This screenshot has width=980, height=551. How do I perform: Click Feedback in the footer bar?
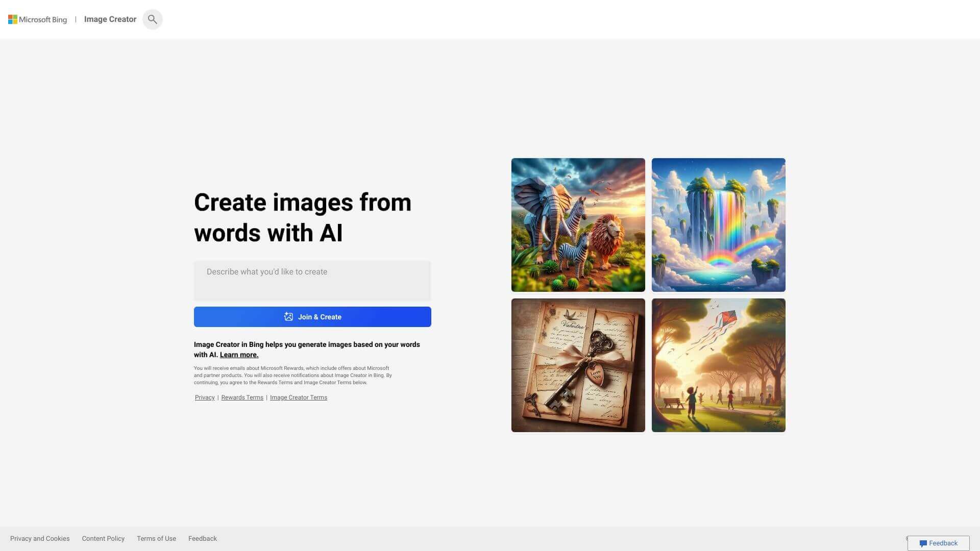(x=202, y=538)
